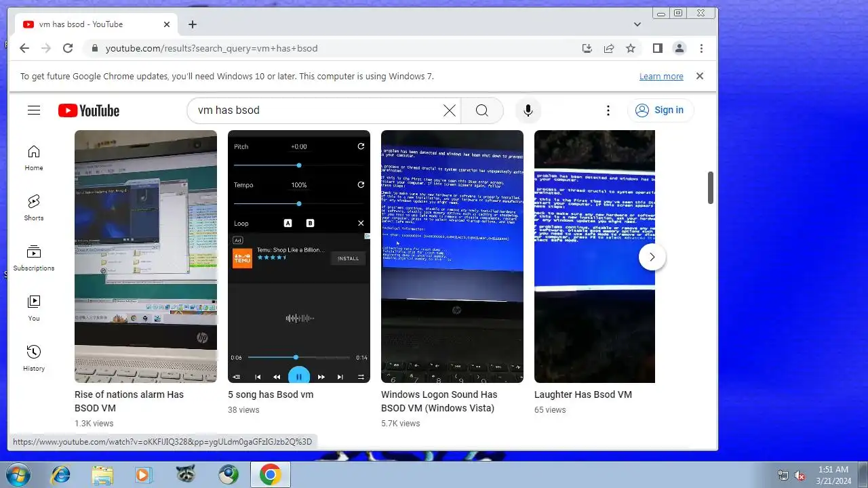Viewport: 868px width, 488px height.
Task: Open the '5 song has Bsod vm' thumbnail
Action: 299,256
